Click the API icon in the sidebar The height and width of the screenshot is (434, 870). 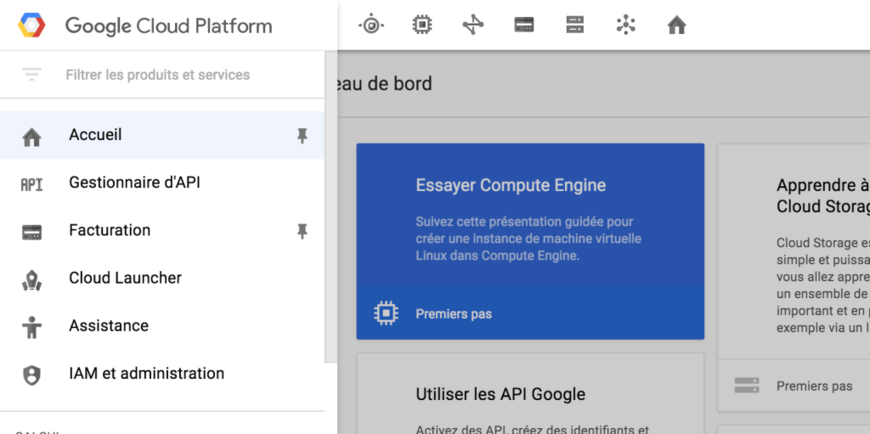pyautogui.click(x=32, y=184)
